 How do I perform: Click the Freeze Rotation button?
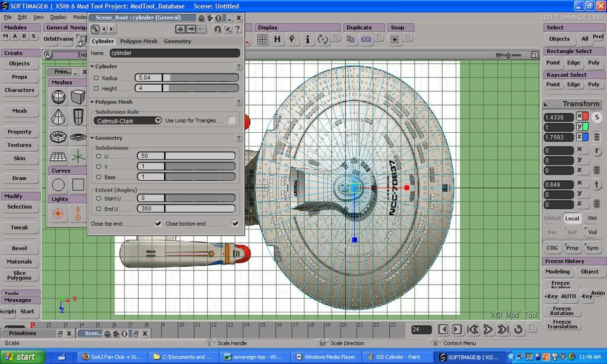click(562, 311)
